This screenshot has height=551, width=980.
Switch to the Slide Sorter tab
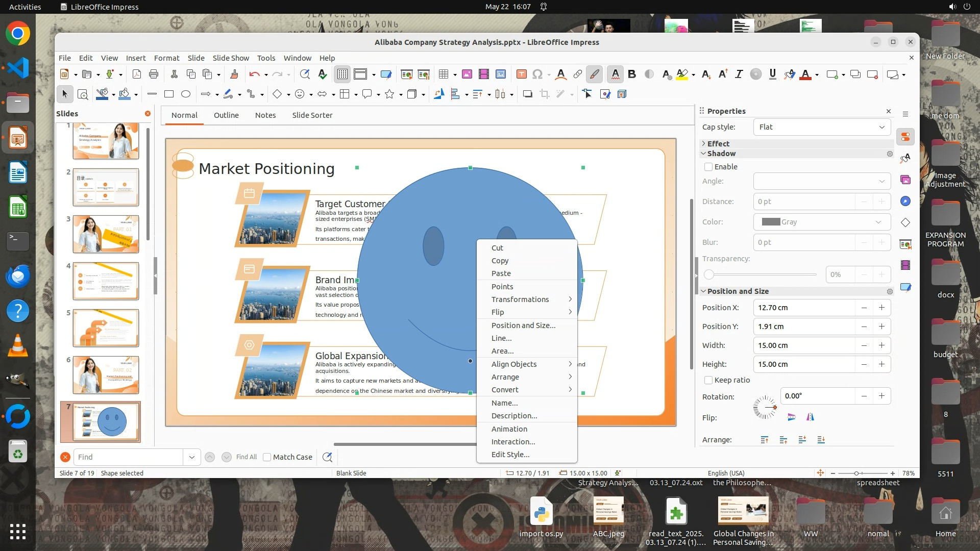click(x=312, y=115)
